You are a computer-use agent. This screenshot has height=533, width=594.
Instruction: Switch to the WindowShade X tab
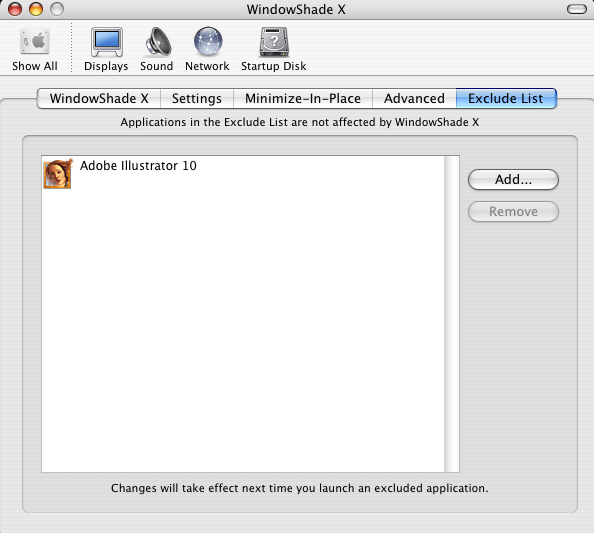point(99,98)
